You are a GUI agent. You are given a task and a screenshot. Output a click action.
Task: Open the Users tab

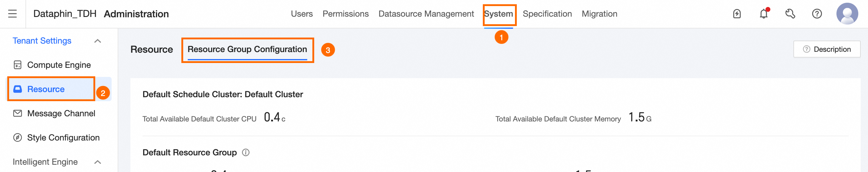coord(301,14)
